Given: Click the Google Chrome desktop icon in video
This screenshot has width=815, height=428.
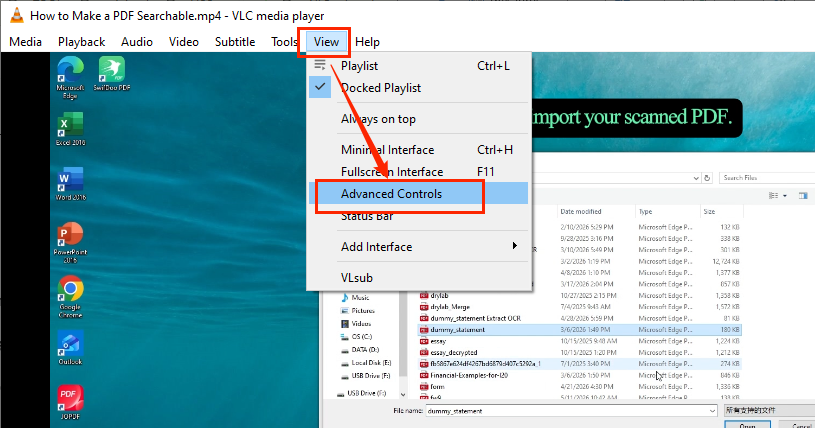Looking at the screenshot, I should 70,296.
